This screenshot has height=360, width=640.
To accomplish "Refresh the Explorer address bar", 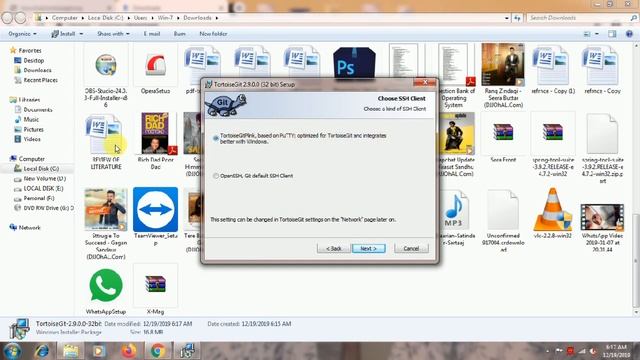I will pyautogui.click(x=517, y=18).
